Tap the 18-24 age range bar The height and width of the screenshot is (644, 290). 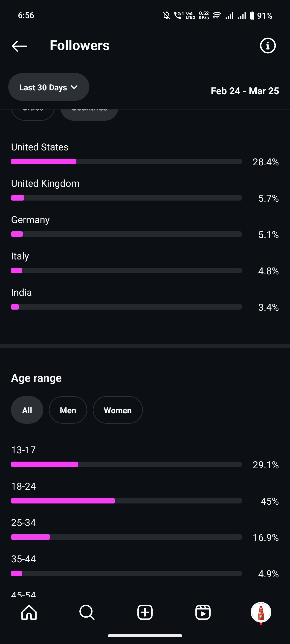click(x=126, y=501)
